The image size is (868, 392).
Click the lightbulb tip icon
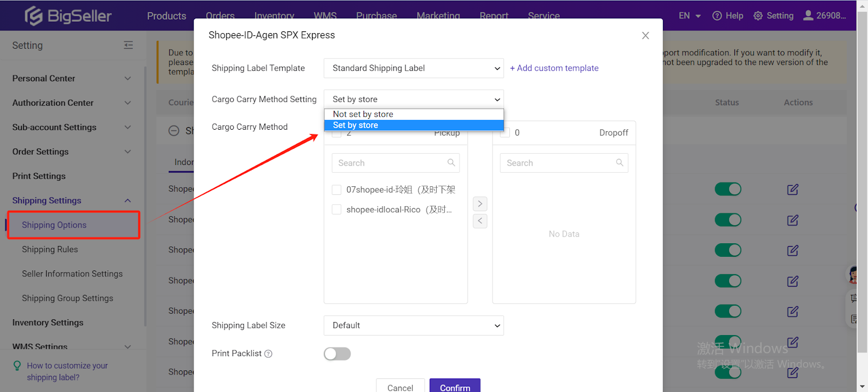tap(17, 366)
